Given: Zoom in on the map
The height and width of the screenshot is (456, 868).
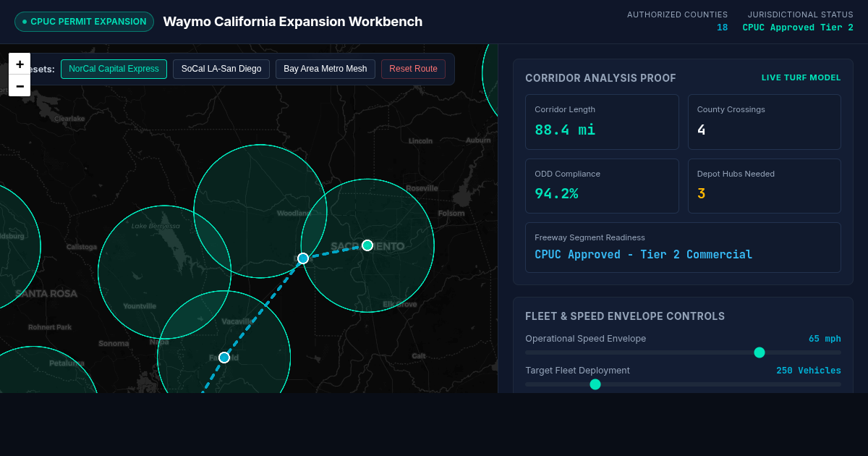Looking at the screenshot, I should (20, 64).
